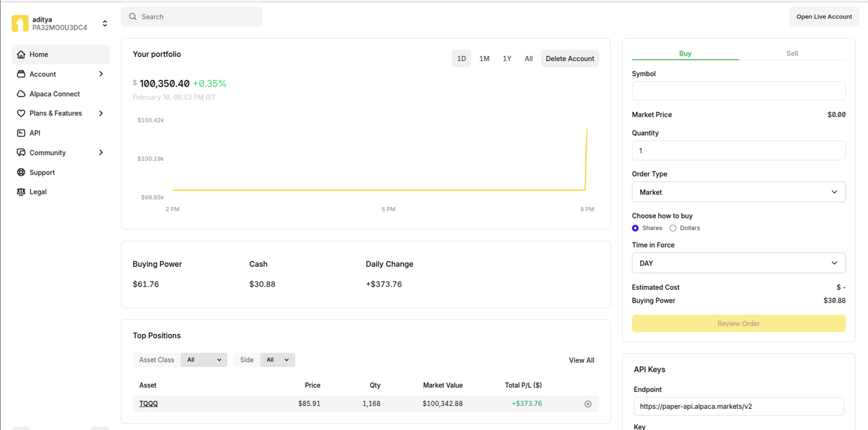Click the Legal scales icon

tap(21, 192)
